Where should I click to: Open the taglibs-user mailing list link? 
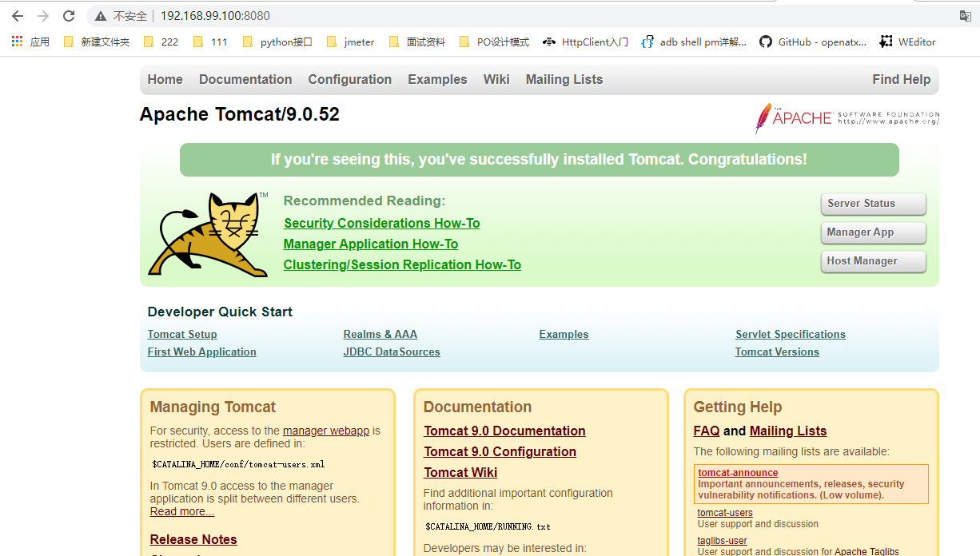pos(723,541)
